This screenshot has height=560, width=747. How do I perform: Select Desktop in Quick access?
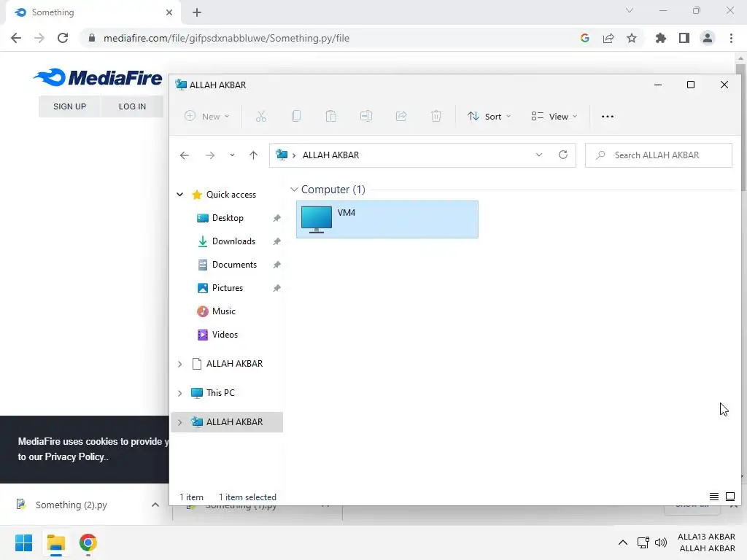(227, 218)
